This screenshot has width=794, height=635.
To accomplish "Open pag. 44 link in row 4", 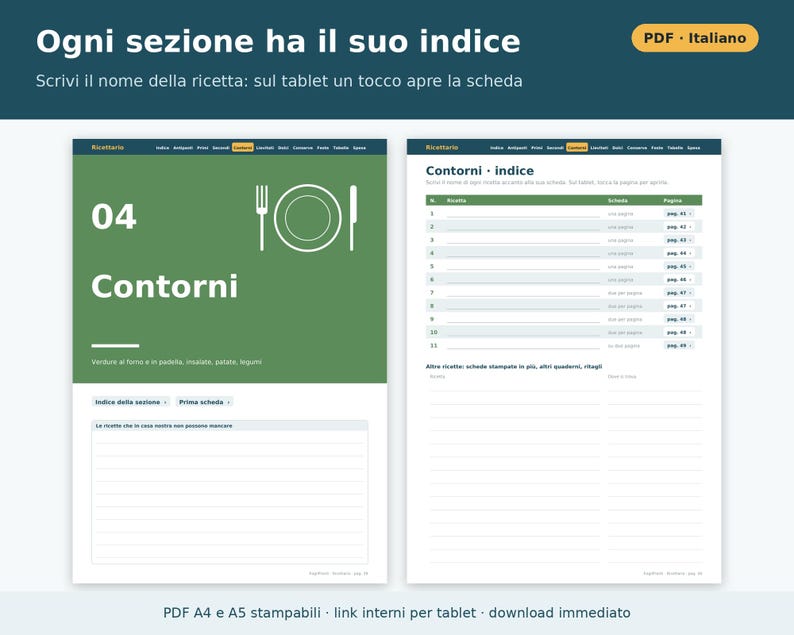I will point(679,253).
